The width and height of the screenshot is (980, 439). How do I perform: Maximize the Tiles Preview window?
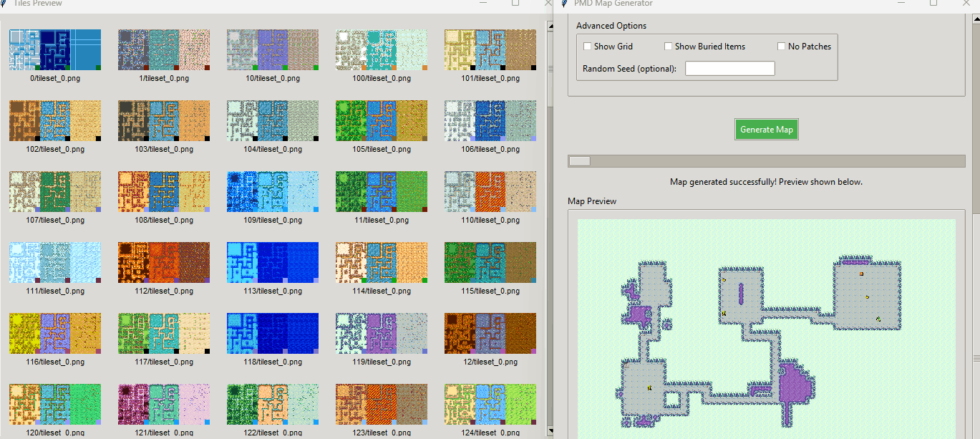click(515, 3)
